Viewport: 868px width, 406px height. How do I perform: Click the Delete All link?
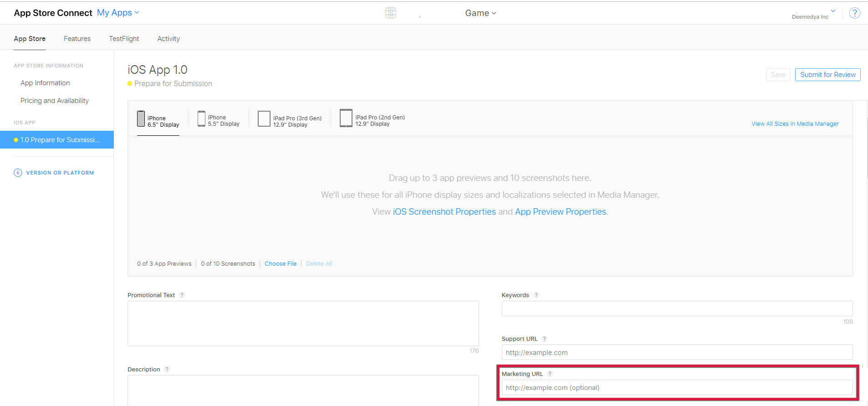point(319,264)
